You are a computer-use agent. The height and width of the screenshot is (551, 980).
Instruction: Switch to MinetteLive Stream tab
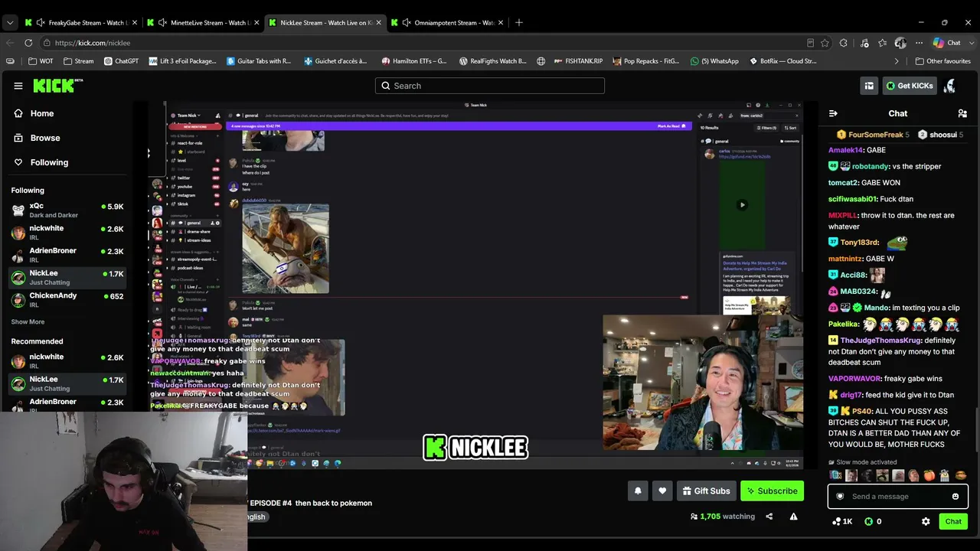pyautogui.click(x=204, y=23)
